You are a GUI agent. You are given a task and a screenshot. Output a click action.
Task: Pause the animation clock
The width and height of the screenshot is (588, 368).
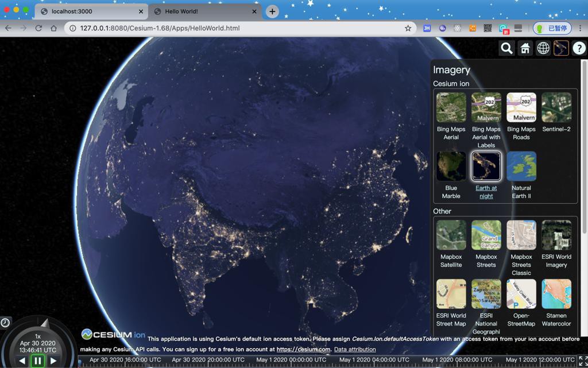pos(37,361)
